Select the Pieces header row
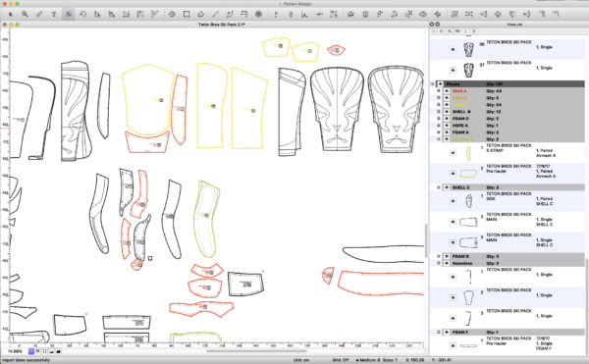The image size is (589, 364). click(x=508, y=84)
